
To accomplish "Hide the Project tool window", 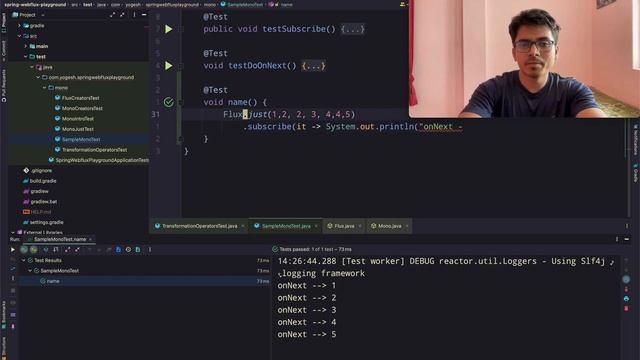I will coord(144,15).
